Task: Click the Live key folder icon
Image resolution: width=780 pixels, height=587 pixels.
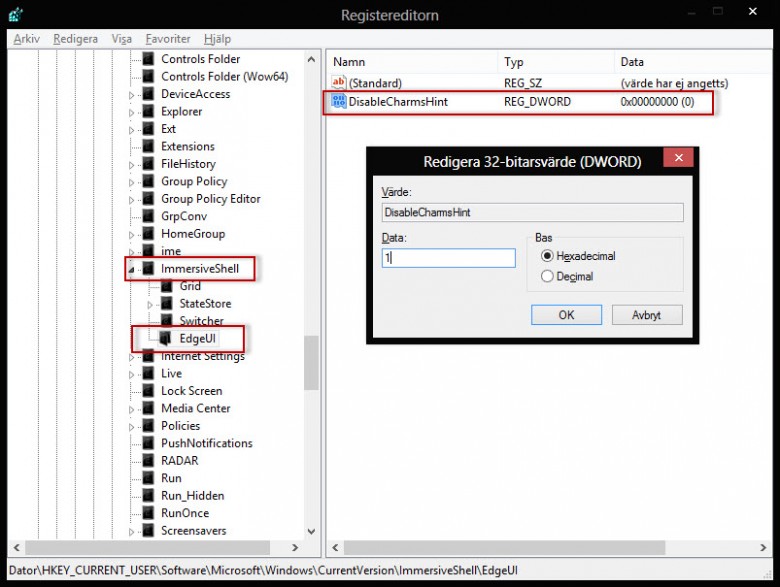Action: click(x=149, y=373)
